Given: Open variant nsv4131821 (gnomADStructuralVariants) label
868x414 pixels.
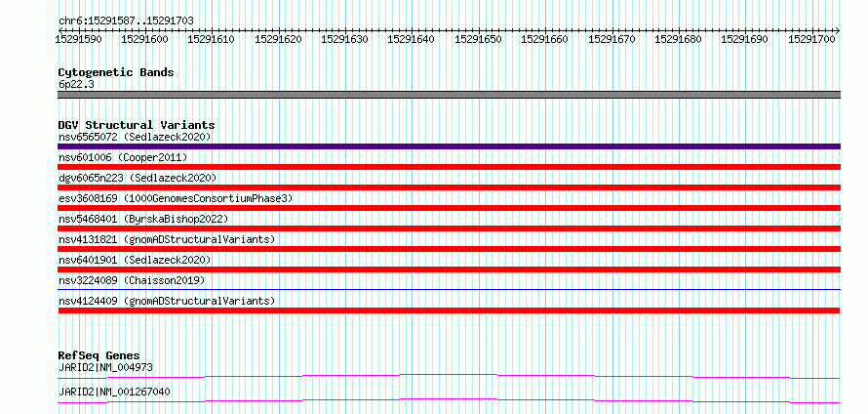Looking at the screenshot, I should point(167,239).
